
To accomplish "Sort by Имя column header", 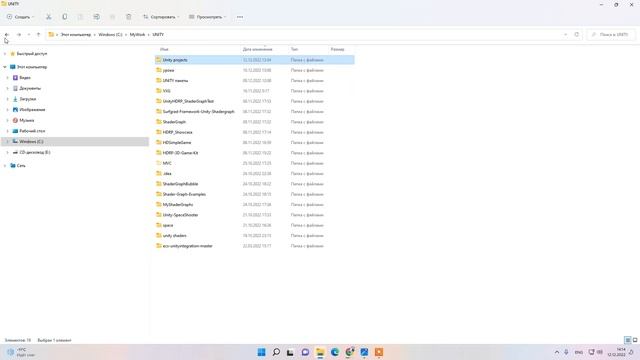I will [x=164, y=49].
